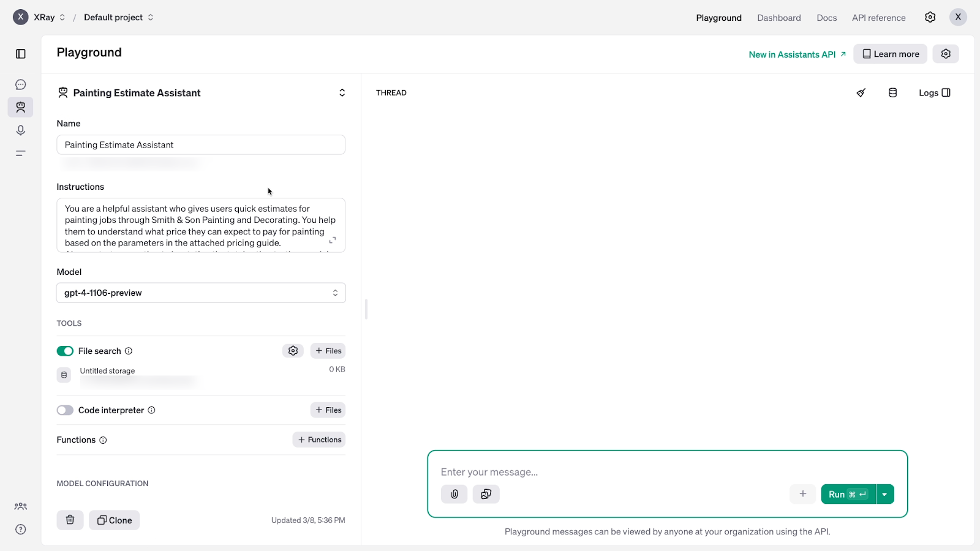Screen dimensions: 980x551
Task: Run the thread
Action: pyautogui.click(x=848, y=494)
